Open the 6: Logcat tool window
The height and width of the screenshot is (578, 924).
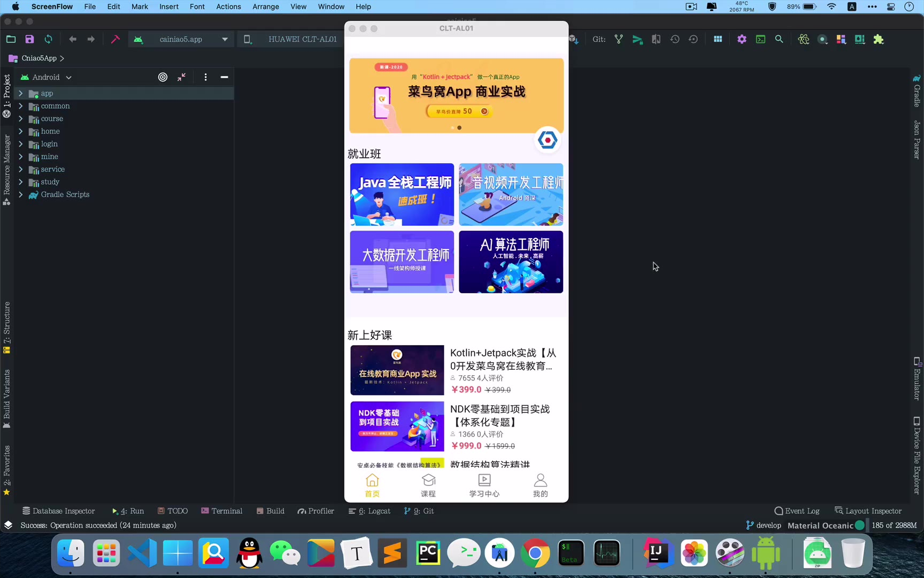tap(369, 511)
